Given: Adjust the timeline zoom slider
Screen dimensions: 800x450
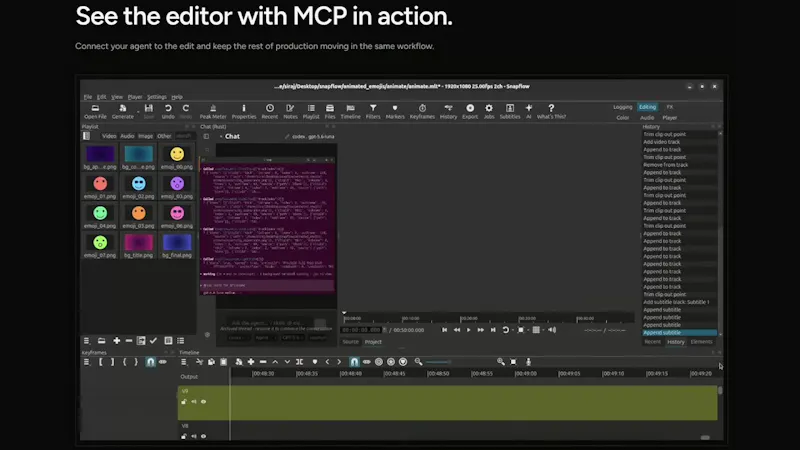Looking at the screenshot, I should [438, 362].
